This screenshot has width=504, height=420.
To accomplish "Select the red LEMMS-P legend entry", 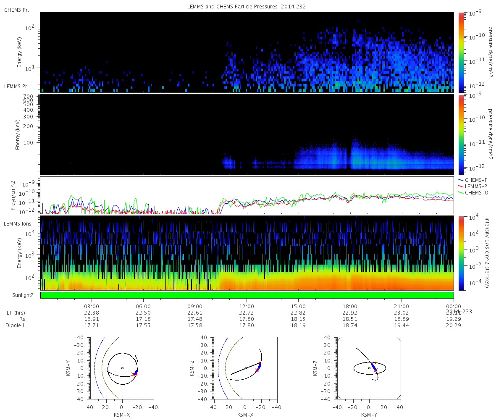I will pyautogui.click(x=475, y=186).
